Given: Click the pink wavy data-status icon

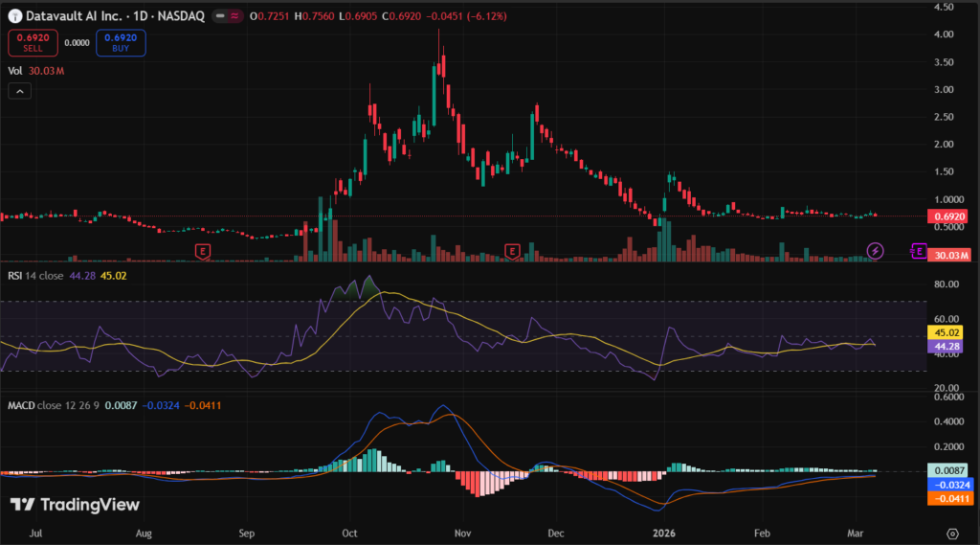Looking at the screenshot, I should 234,16.
